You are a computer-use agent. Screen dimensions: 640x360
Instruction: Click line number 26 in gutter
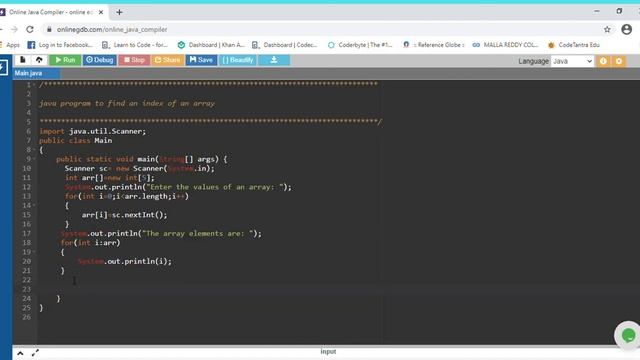[x=27, y=317]
